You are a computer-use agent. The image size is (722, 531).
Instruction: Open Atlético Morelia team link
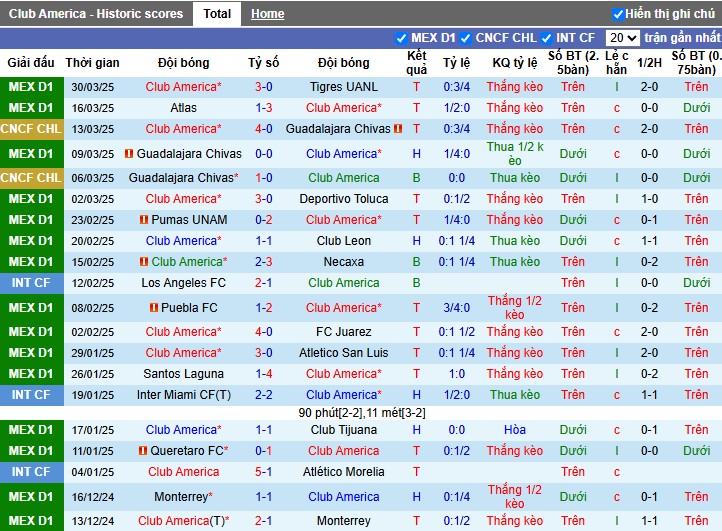click(x=344, y=472)
